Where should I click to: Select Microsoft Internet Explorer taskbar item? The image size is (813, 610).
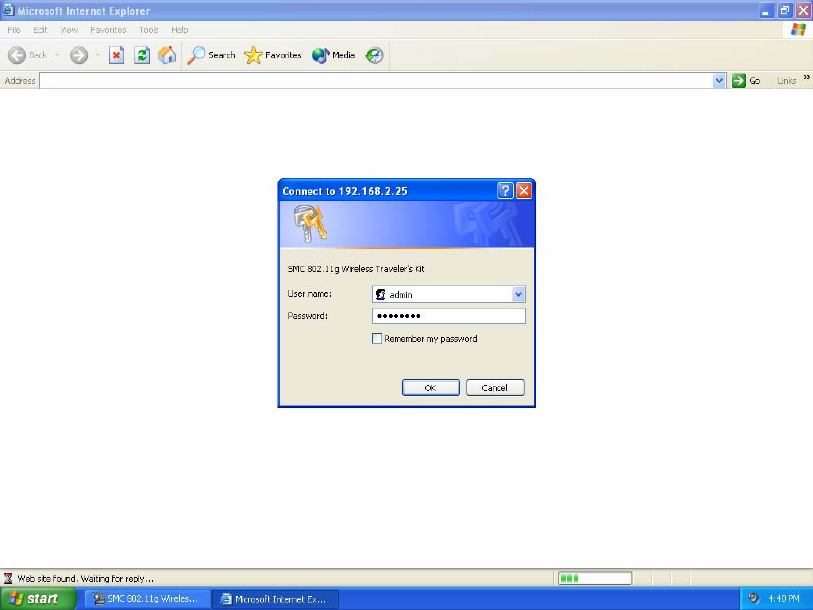click(x=275, y=599)
